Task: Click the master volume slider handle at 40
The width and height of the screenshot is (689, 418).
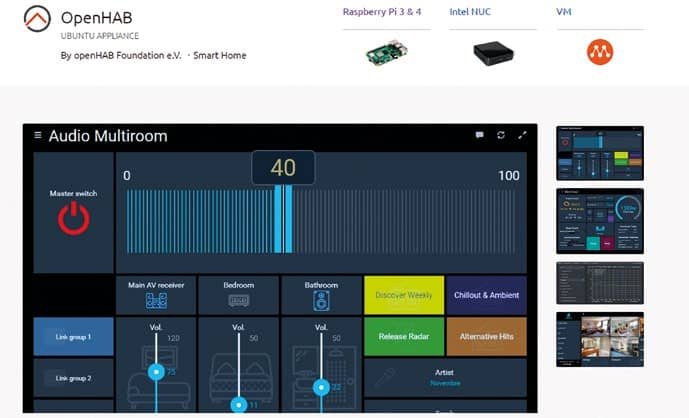Action: coord(283,219)
